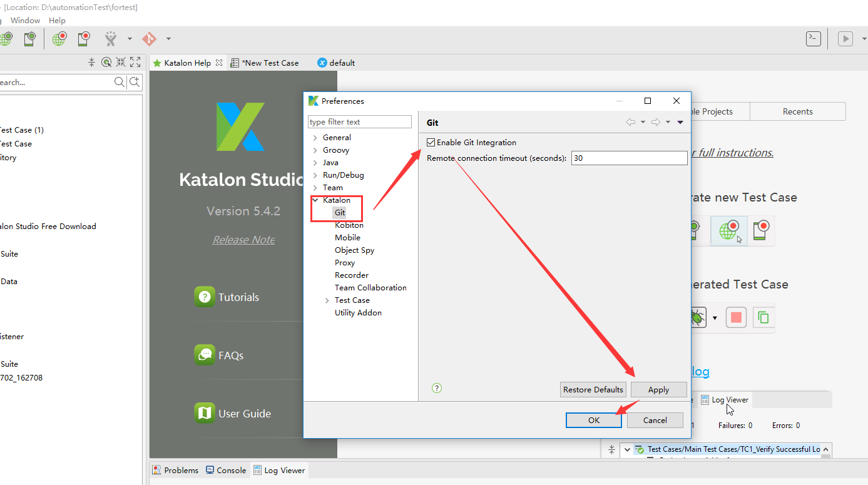Switch to the default profile tab
This screenshot has width=868, height=485.
coord(336,63)
